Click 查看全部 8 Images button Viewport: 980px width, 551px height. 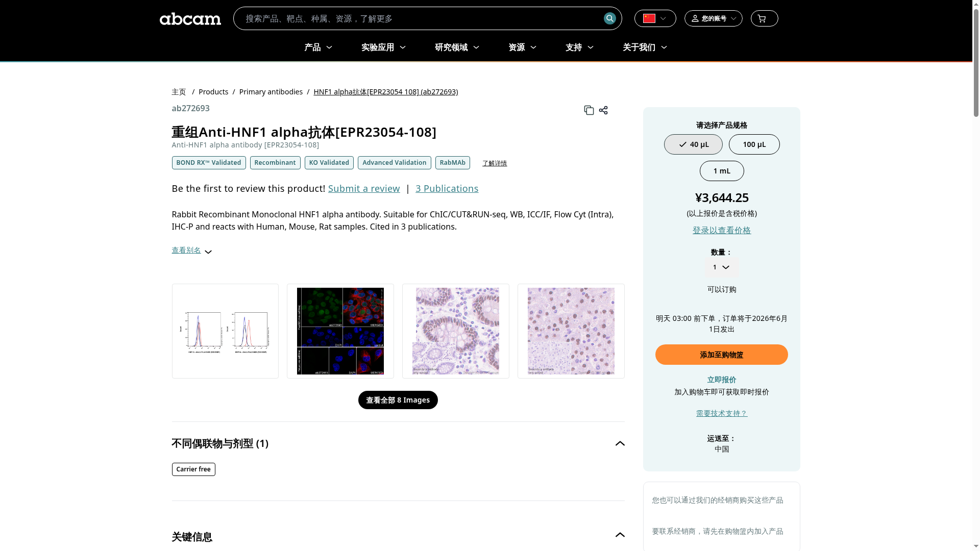click(398, 400)
